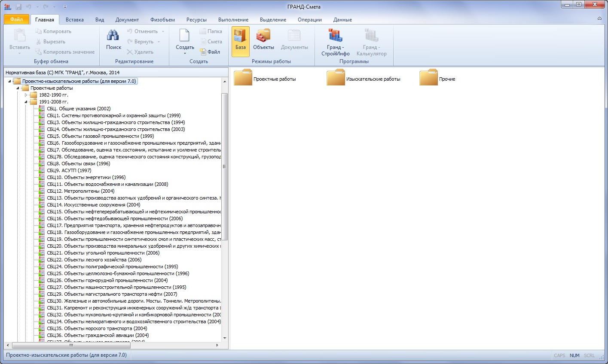Select 'СБЦ. Общие указания (2002)' in the tree
The width and height of the screenshot is (608, 364).
(79, 109)
